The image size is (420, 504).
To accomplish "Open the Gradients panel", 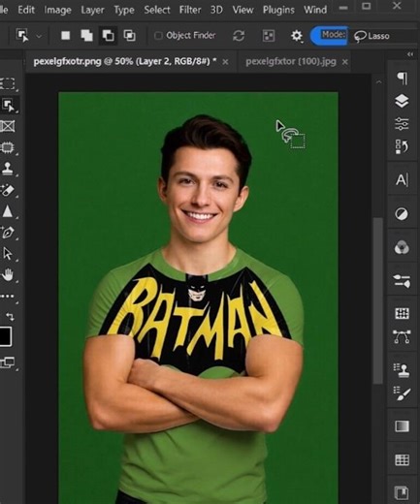I will [402, 426].
